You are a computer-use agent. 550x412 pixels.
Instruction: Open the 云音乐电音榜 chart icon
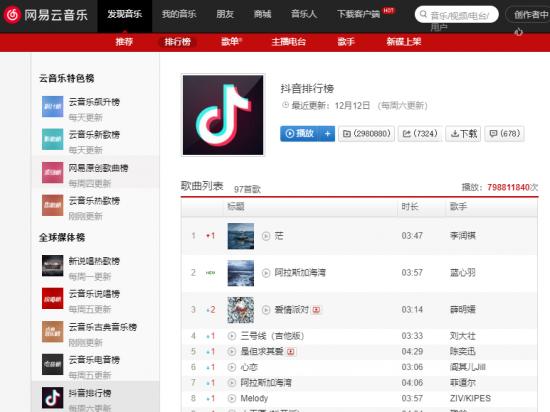point(53,364)
